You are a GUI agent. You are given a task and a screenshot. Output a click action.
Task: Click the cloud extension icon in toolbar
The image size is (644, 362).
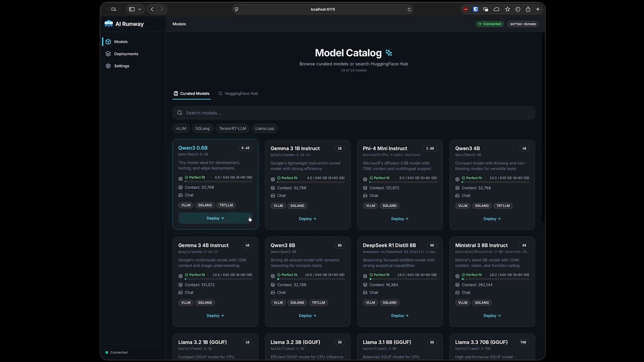tap(496, 9)
